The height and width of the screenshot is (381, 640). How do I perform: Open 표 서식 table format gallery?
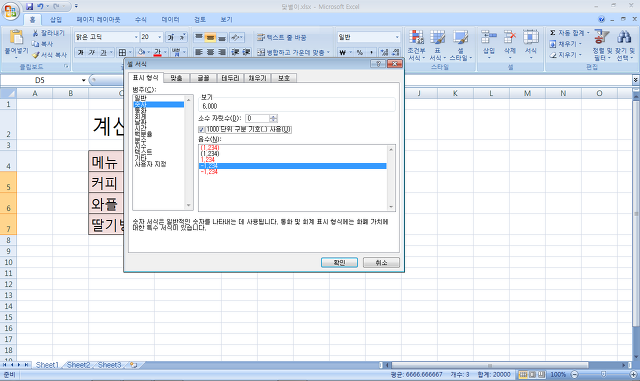click(437, 45)
